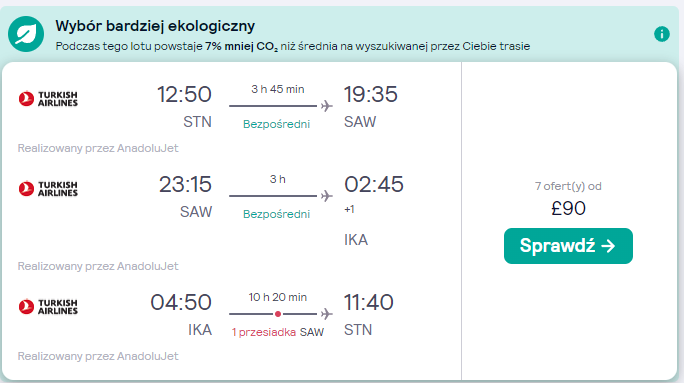Click the green info icon in banner
The image size is (684, 383).
(x=661, y=34)
